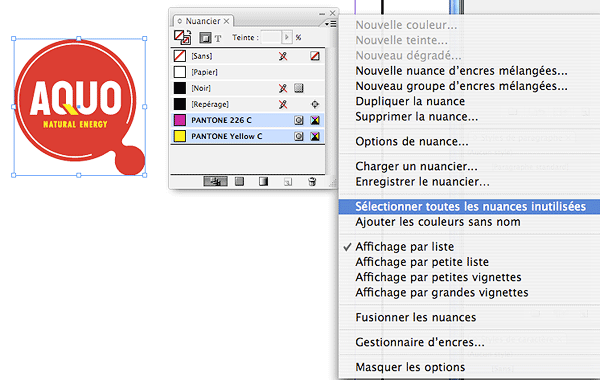Click the trash delete swatch icon
The image size is (600, 380).
pyautogui.click(x=312, y=181)
